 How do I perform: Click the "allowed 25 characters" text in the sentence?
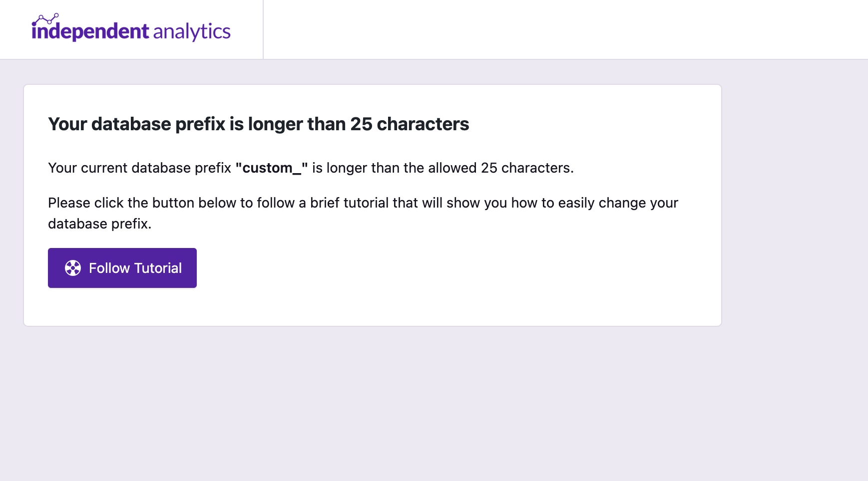coord(500,168)
